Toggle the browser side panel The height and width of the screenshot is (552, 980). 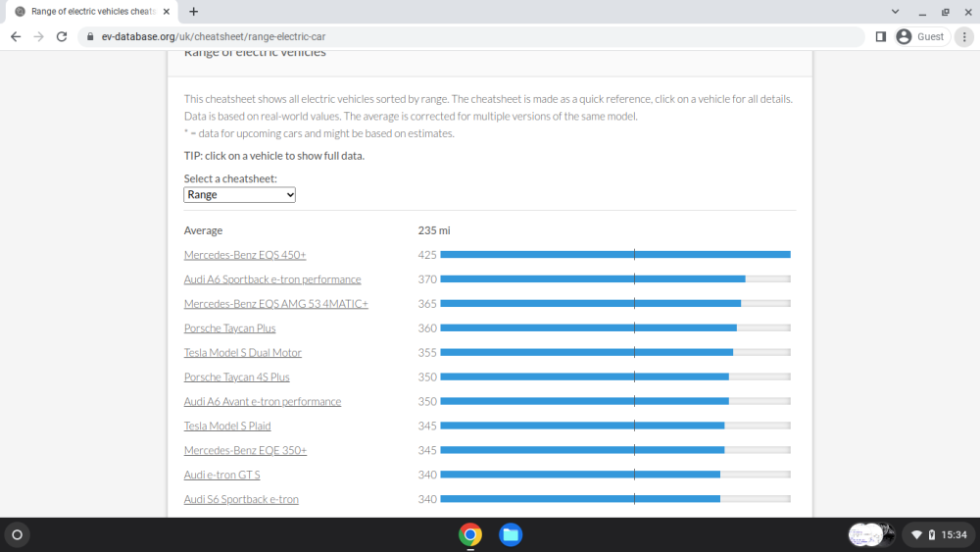click(x=881, y=37)
